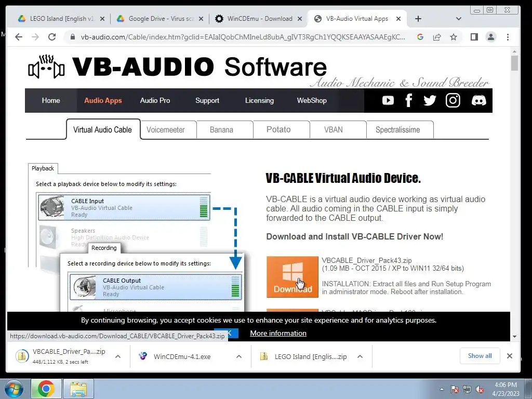Open Windows Explorer from taskbar
The width and height of the screenshot is (532, 399).
click(x=78, y=389)
